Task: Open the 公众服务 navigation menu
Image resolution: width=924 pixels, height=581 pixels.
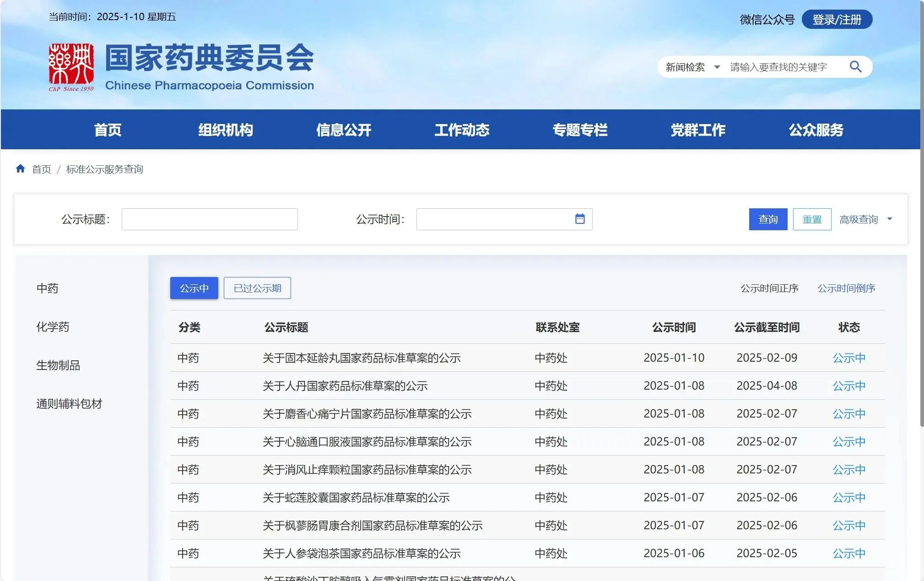Action: click(816, 130)
